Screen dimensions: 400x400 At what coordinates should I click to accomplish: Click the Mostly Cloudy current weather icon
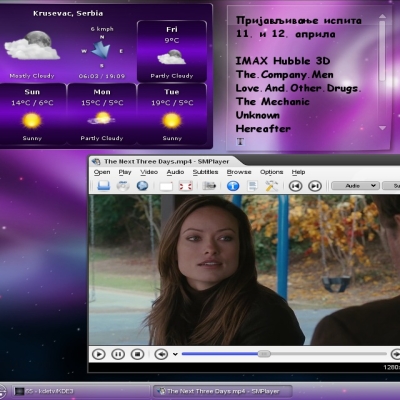32,45
